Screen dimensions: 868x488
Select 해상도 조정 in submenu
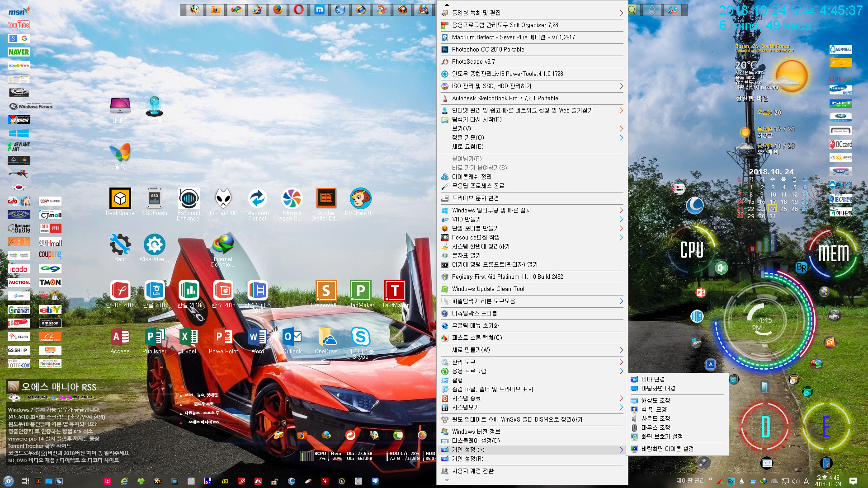click(677, 401)
